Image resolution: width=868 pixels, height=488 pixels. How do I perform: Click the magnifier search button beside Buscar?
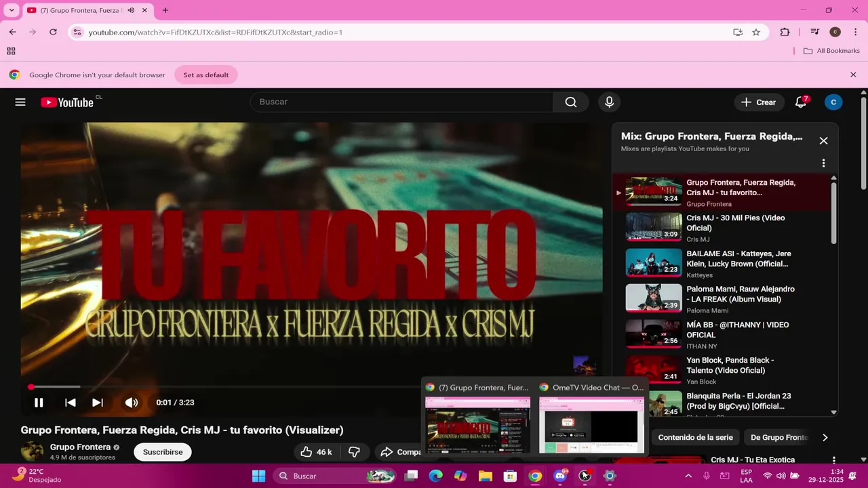tap(571, 102)
